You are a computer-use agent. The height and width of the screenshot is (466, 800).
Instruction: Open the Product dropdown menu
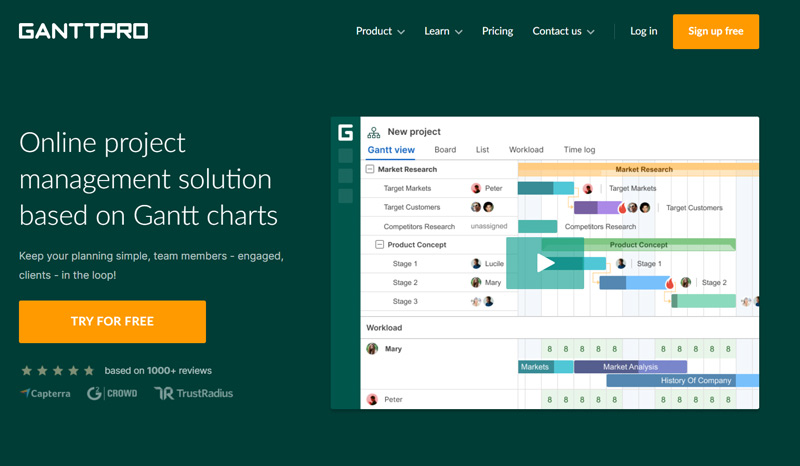[x=380, y=31]
